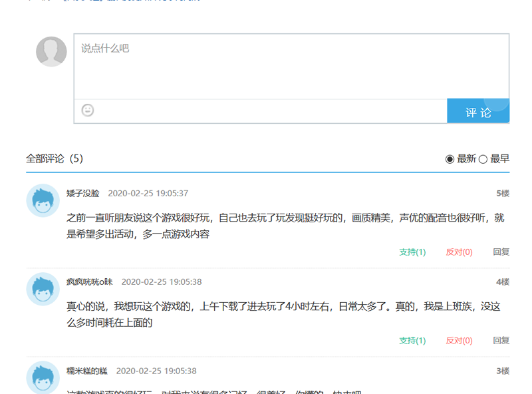The width and height of the screenshot is (532, 394).
Task: Click the gray default user avatar
Action: (x=51, y=52)
